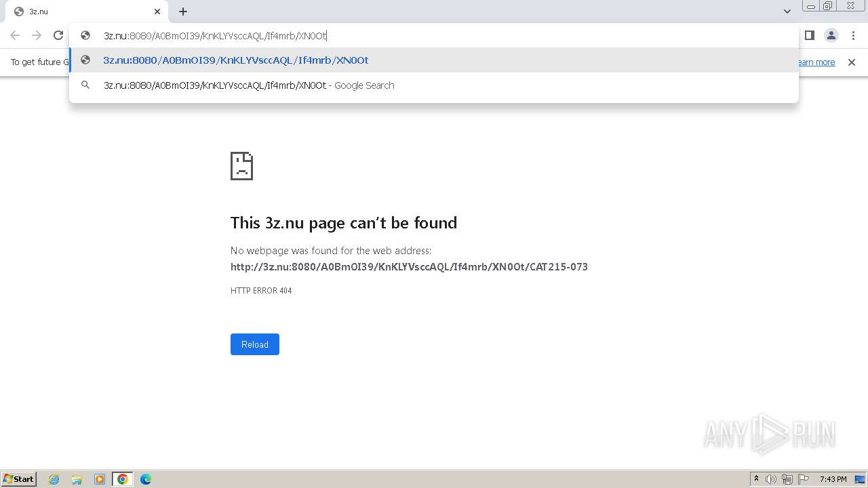Click the show desktop tray icon

tap(859, 479)
